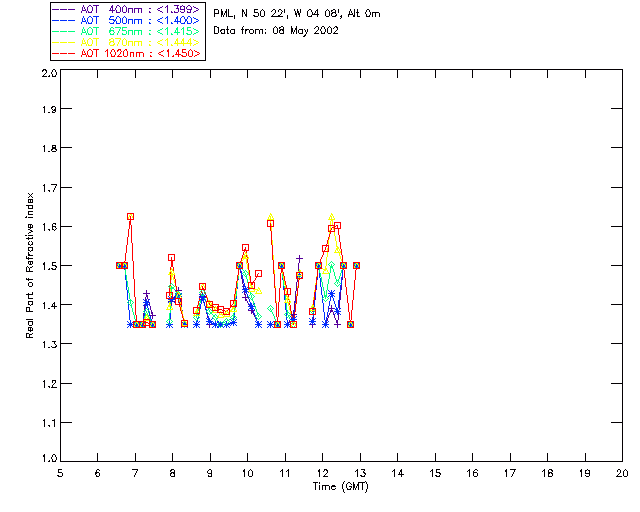The width and height of the screenshot is (640, 512).
Task: Click the x-axis tick label 13
Action: pos(360,473)
